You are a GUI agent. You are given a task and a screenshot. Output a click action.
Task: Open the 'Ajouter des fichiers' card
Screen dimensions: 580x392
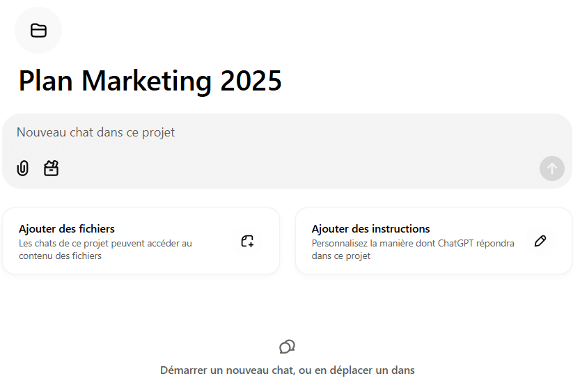141,241
